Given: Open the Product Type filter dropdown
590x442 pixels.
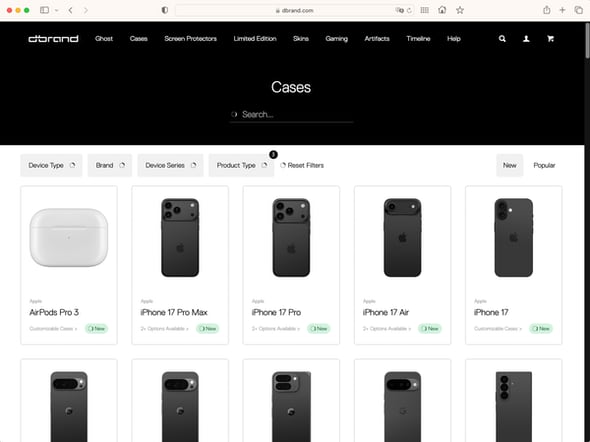Looking at the screenshot, I should pyautogui.click(x=241, y=165).
